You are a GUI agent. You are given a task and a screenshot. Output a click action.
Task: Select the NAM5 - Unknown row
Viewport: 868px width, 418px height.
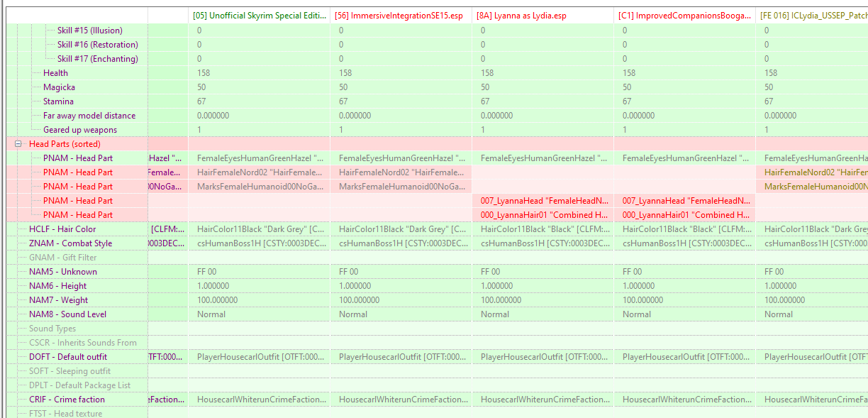63,272
